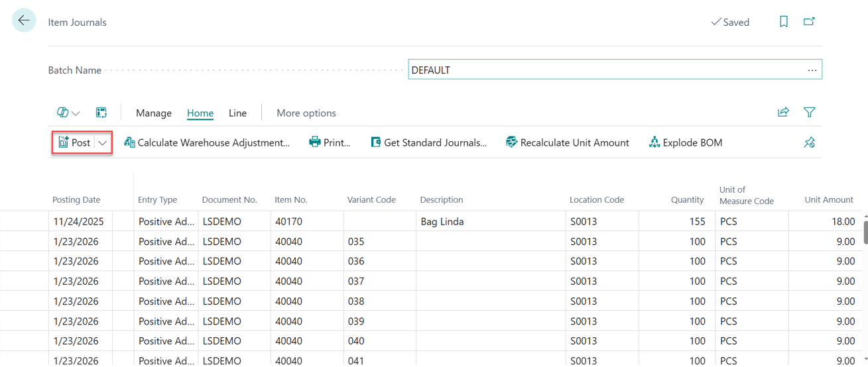The width and height of the screenshot is (868, 367).
Task: Expand the Copilot dropdown chevron
Action: (76, 113)
